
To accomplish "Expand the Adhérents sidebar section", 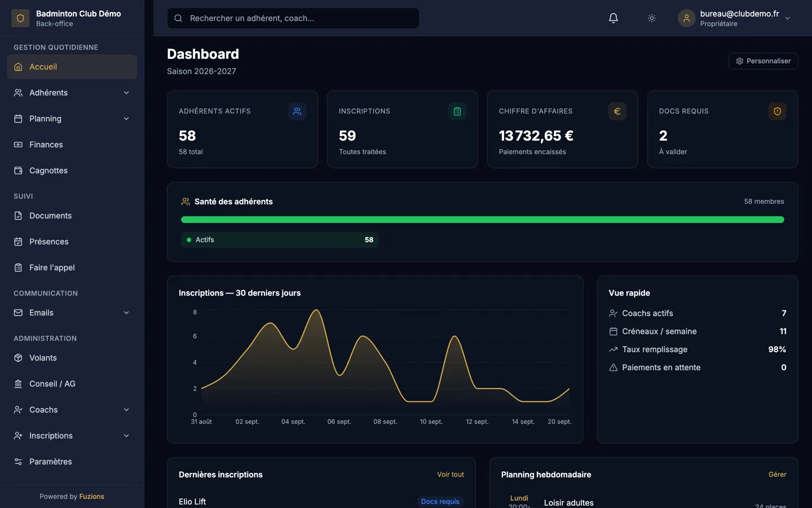I will tap(72, 93).
